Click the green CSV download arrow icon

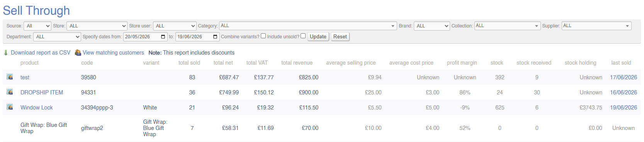point(6,53)
